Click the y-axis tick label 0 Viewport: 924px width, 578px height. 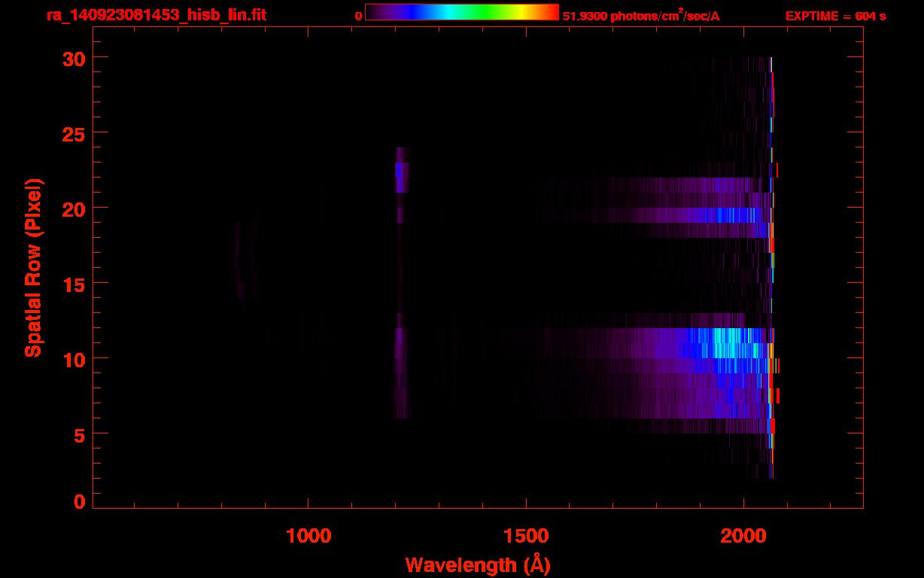(79, 500)
